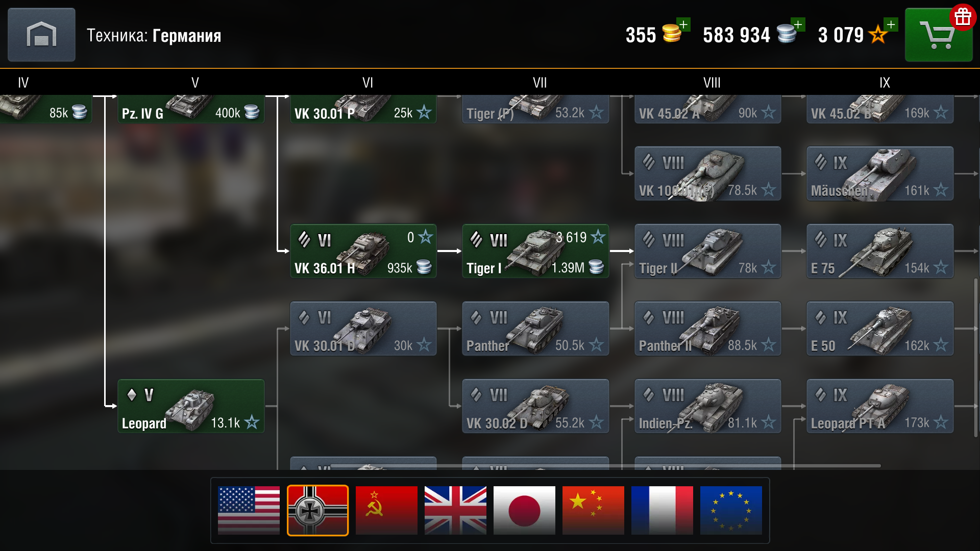The width and height of the screenshot is (980, 551).
Task: Open the Leopard tier V tank
Action: click(191, 406)
